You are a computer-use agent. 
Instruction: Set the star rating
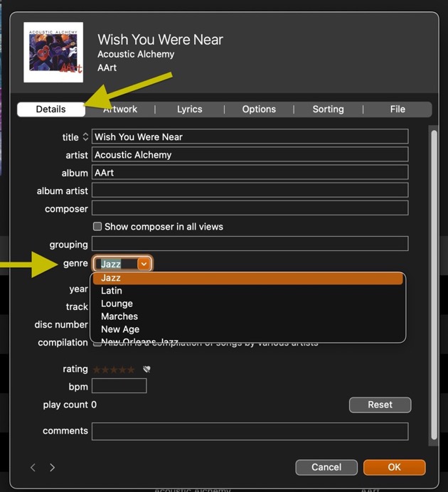point(114,370)
